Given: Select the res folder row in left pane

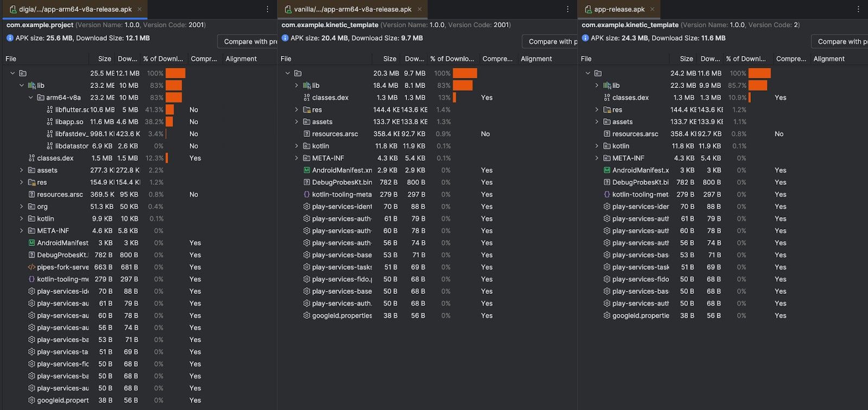Looking at the screenshot, I should pos(139,182).
